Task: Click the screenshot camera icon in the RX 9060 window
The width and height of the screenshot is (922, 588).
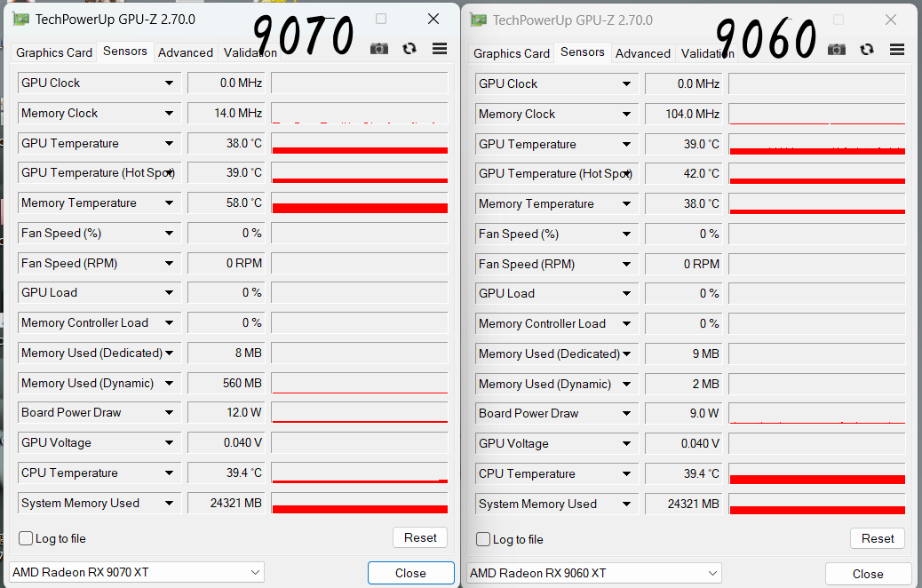Action: (x=837, y=50)
